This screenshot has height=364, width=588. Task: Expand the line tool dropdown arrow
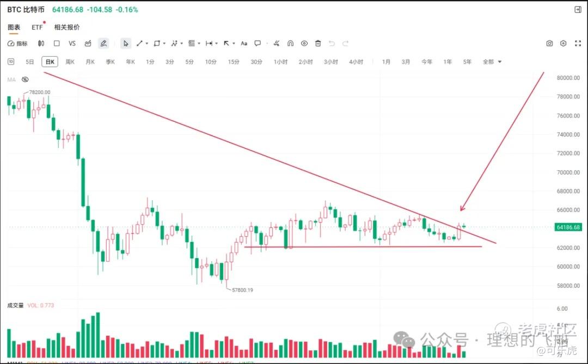(x=146, y=44)
